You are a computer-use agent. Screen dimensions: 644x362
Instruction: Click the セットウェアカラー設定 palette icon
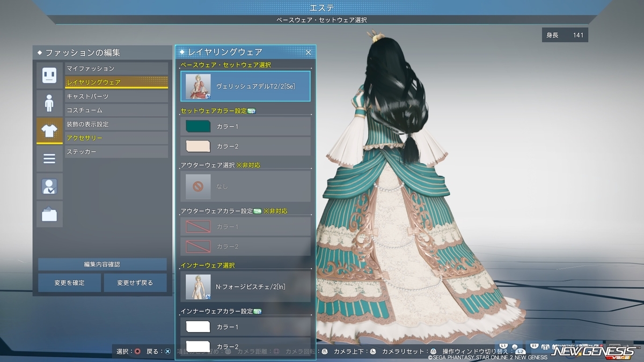click(251, 111)
